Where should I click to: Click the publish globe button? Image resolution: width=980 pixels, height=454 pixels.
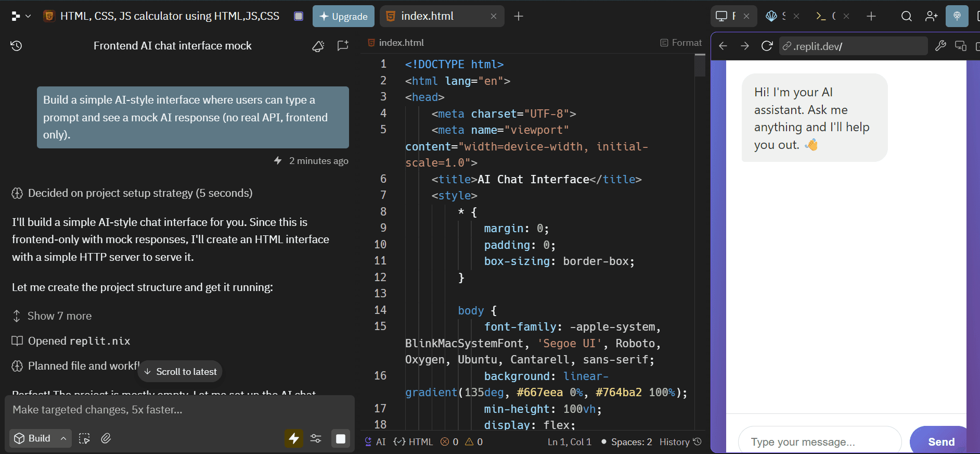point(957,16)
